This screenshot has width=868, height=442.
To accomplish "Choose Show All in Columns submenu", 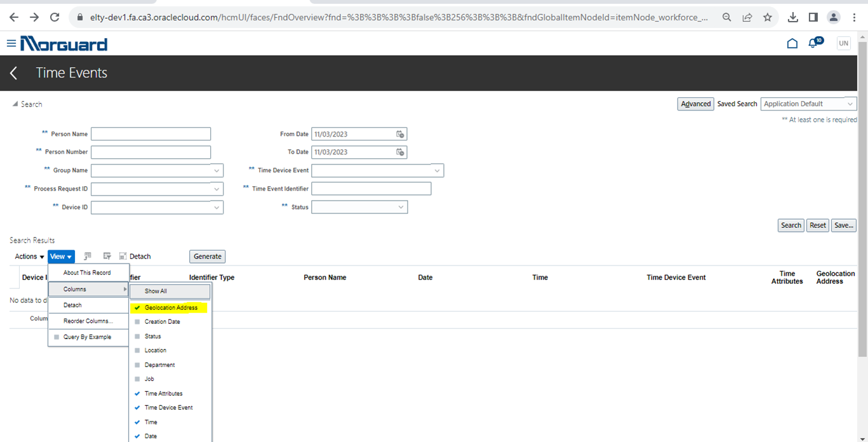I will click(170, 291).
